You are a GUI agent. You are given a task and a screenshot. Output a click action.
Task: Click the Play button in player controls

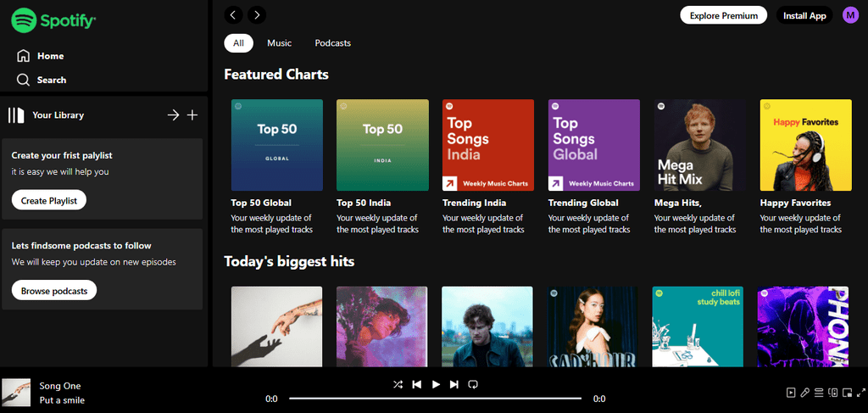(x=436, y=384)
